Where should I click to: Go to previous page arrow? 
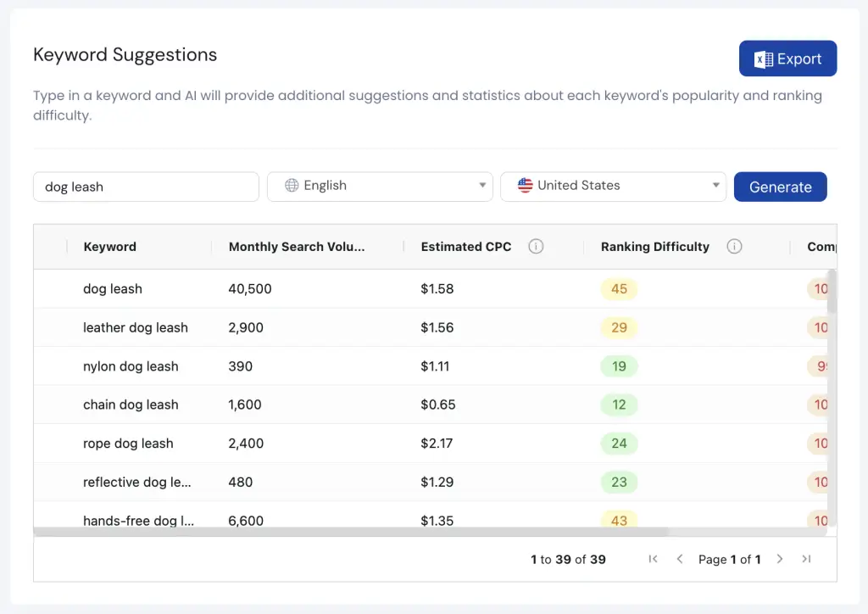pyautogui.click(x=679, y=559)
